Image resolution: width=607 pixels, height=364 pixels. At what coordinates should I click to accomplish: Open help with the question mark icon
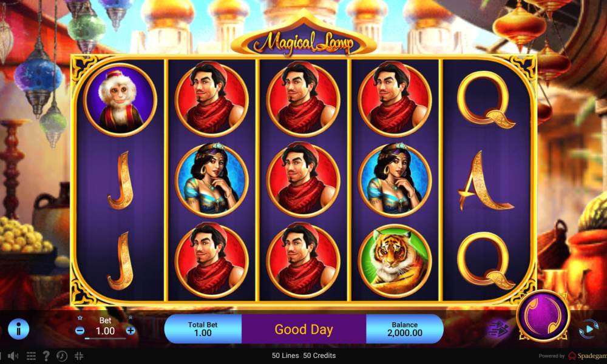coord(46,356)
